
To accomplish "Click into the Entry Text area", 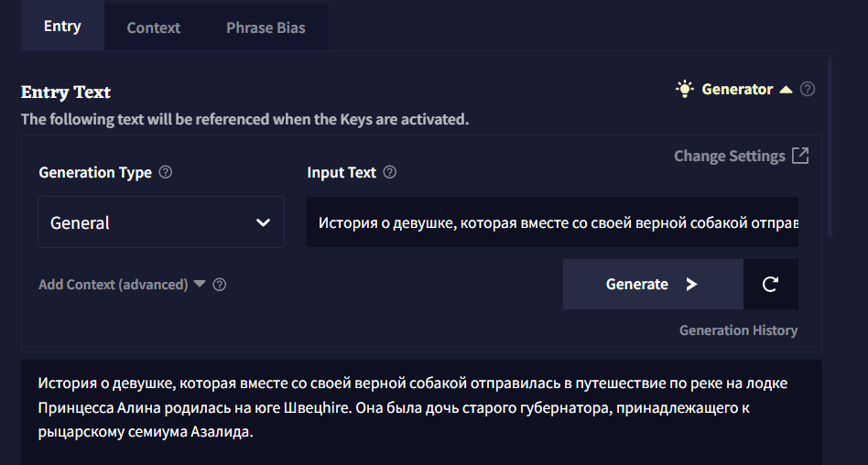I will [421, 406].
